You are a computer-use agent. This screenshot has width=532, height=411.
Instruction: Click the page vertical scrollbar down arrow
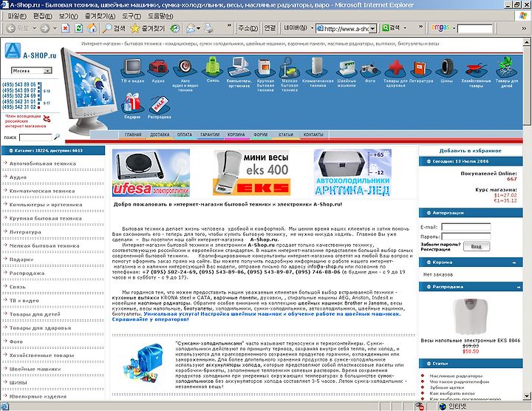[527, 396]
